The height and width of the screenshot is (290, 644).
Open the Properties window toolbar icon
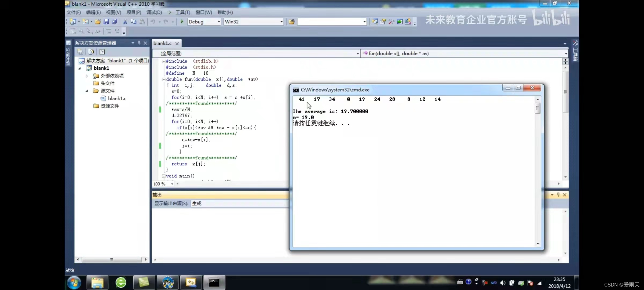click(383, 22)
